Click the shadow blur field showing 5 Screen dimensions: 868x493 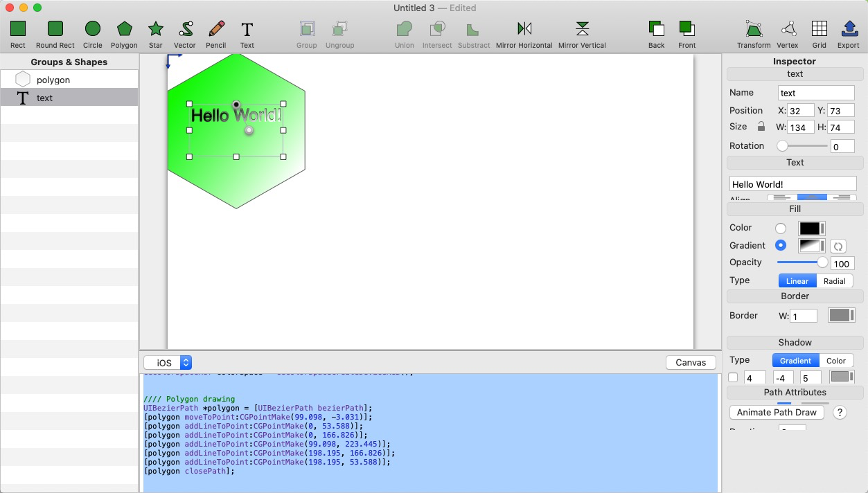(811, 378)
